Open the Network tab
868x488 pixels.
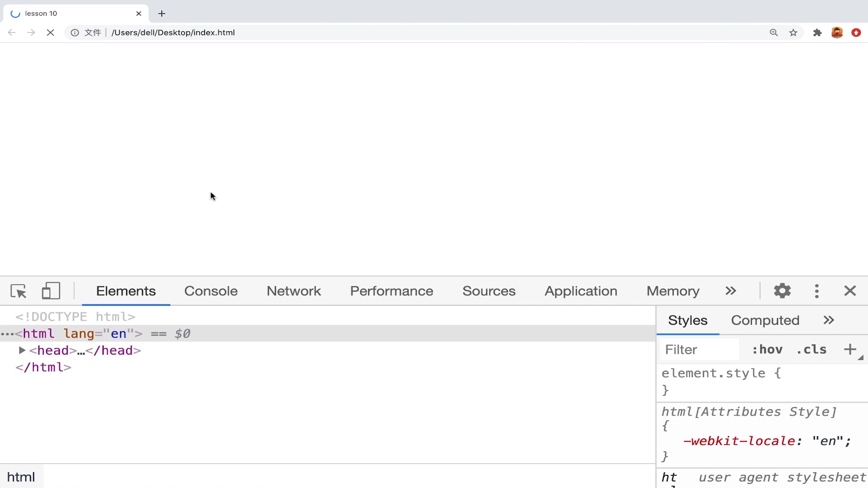coord(293,291)
